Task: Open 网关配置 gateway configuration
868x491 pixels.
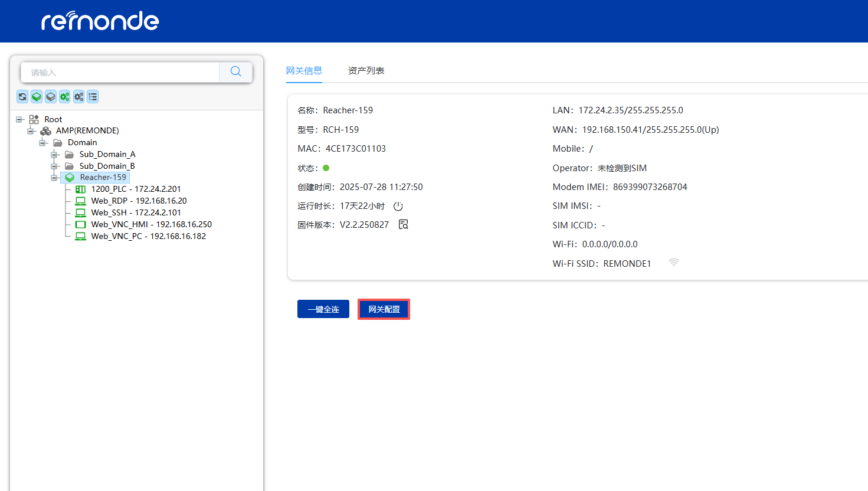Action: coord(384,309)
